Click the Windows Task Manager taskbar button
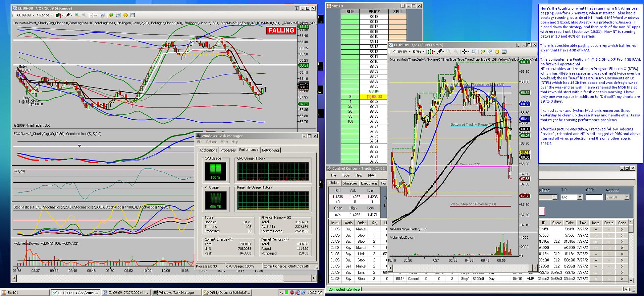Viewport: 644px width, 296px height. coord(176,293)
